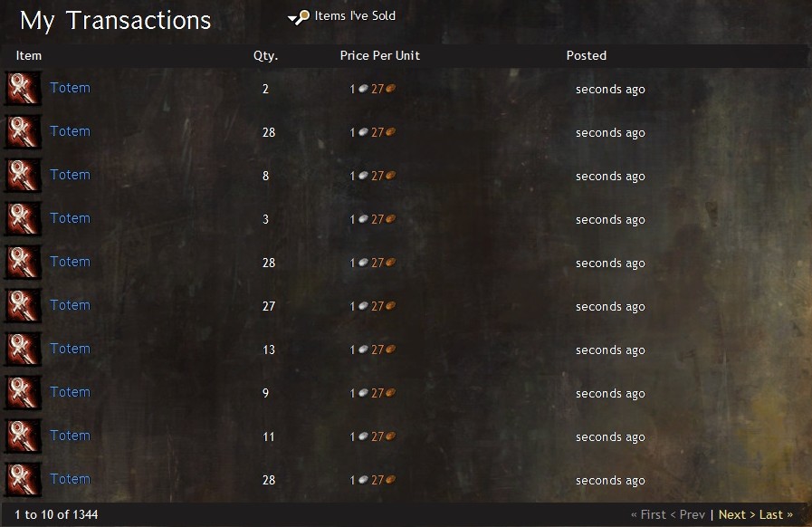Click the search magnifier icon beside Items I've Sold
812x527 pixels.
pyautogui.click(x=302, y=17)
